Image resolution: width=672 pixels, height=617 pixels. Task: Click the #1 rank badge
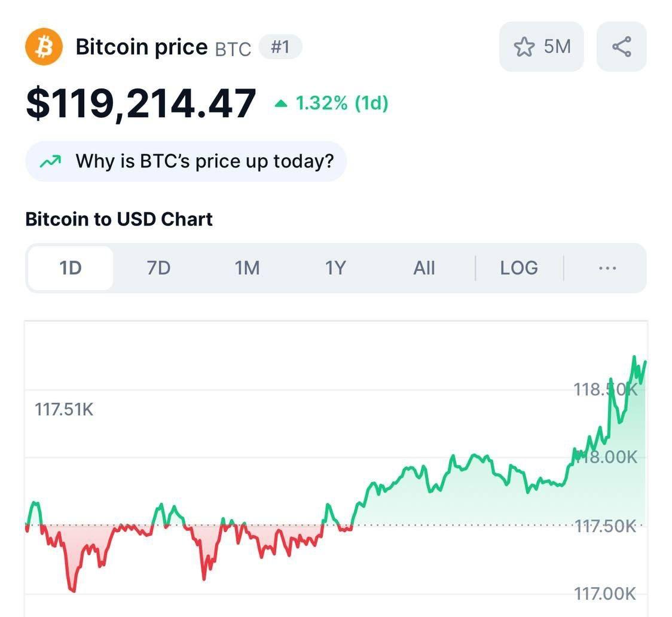pyautogui.click(x=280, y=47)
